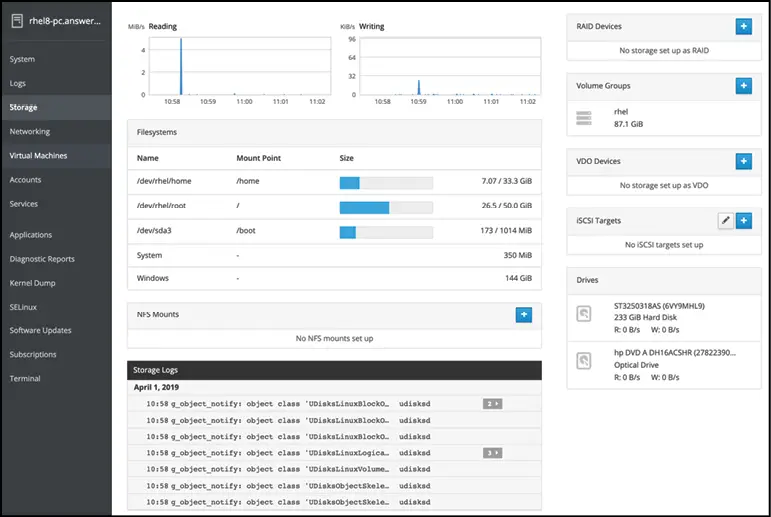Expand the log entry with count 2
The image size is (771, 517).
pyautogui.click(x=492, y=403)
